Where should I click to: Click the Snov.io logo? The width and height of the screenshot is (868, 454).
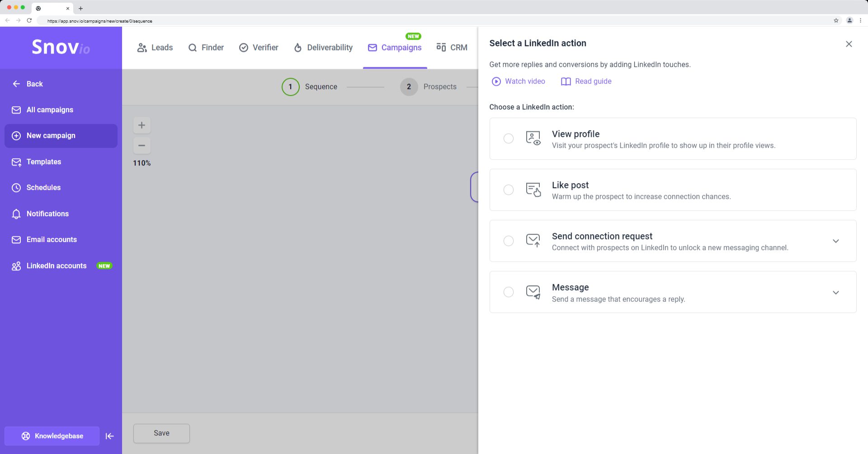tap(61, 47)
